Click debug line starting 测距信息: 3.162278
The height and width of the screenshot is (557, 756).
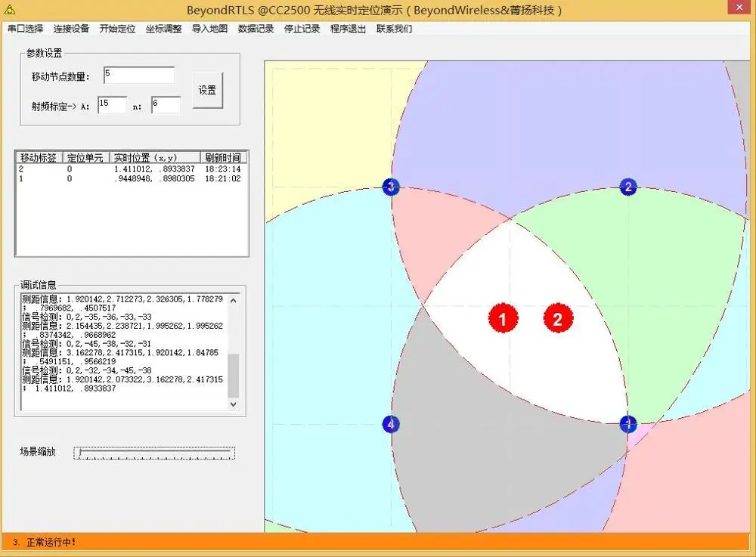pos(120,353)
